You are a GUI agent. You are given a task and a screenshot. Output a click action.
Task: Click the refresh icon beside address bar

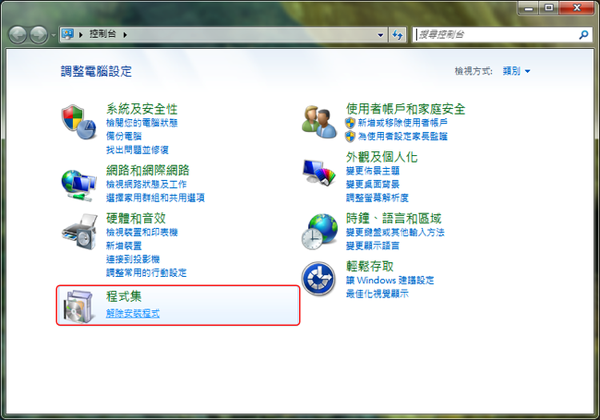click(397, 35)
